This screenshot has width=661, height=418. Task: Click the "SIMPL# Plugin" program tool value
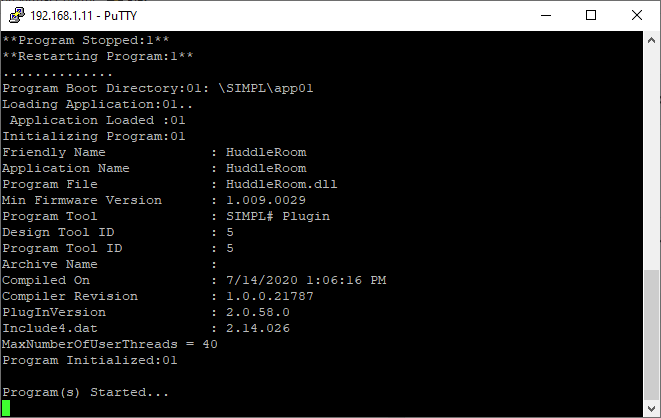click(277, 216)
